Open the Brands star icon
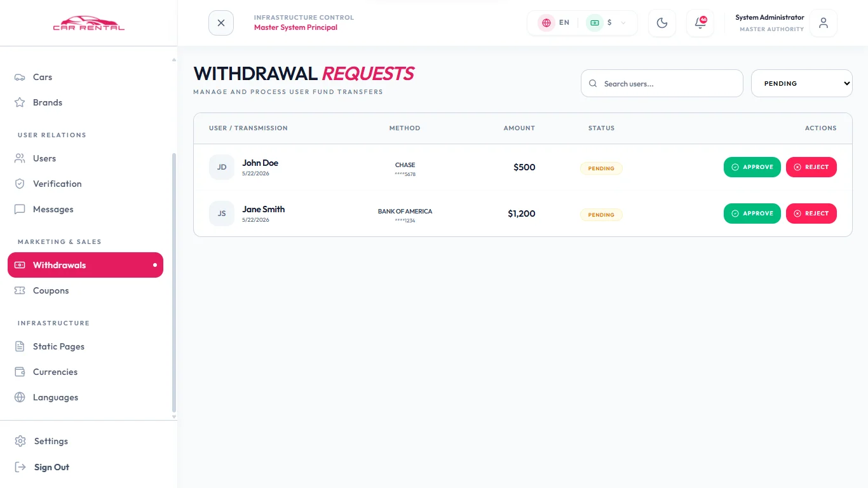868x488 pixels. (20, 102)
